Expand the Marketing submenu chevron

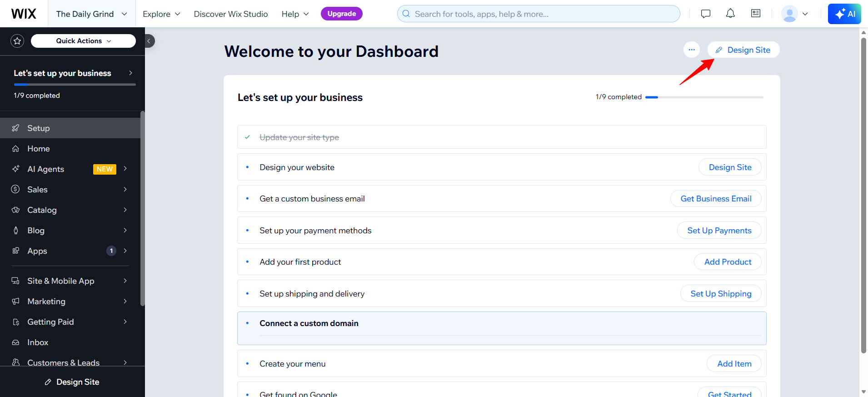125,301
